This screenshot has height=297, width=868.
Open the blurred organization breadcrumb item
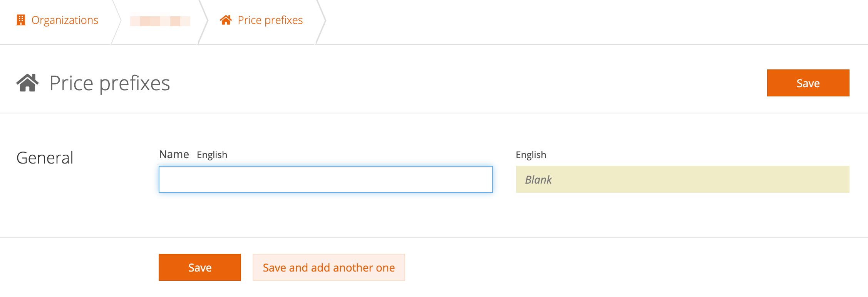click(x=160, y=21)
